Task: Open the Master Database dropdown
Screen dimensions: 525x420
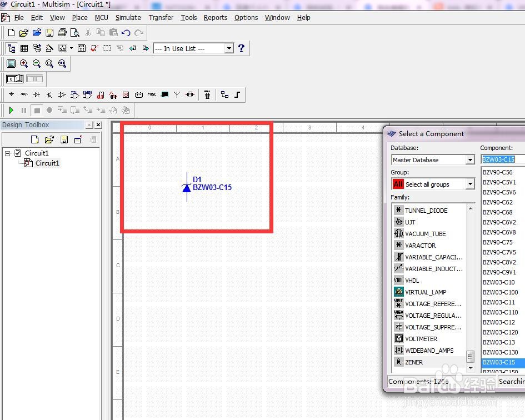Action: point(470,160)
